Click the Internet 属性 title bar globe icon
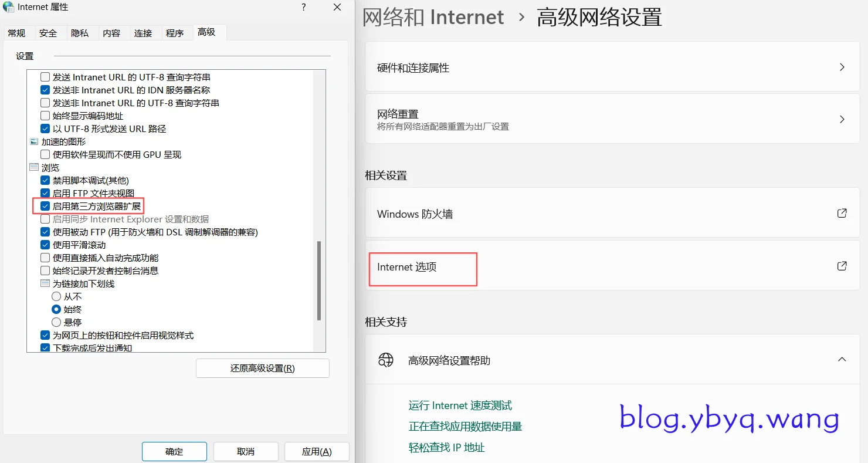868x463 pixels. tap(9, 8)
